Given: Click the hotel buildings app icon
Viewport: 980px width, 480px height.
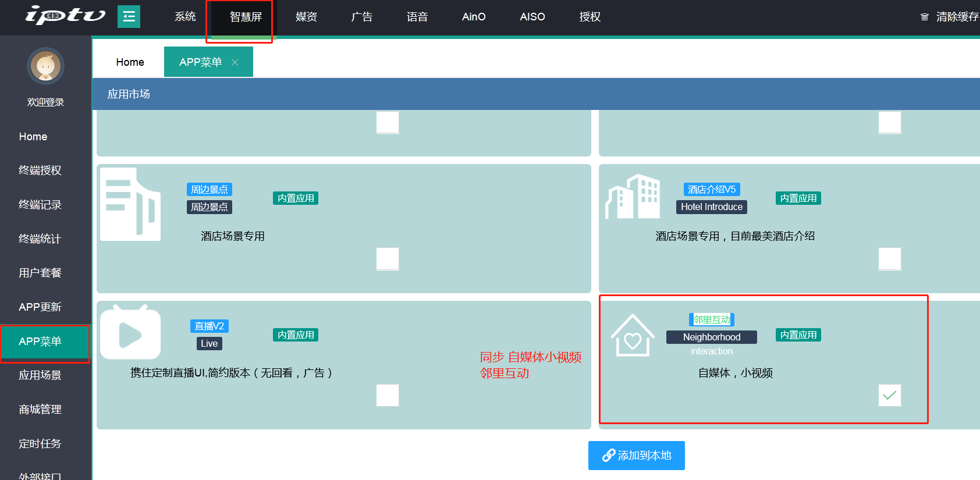Looking at the screenshot, I should click(632, 197).
